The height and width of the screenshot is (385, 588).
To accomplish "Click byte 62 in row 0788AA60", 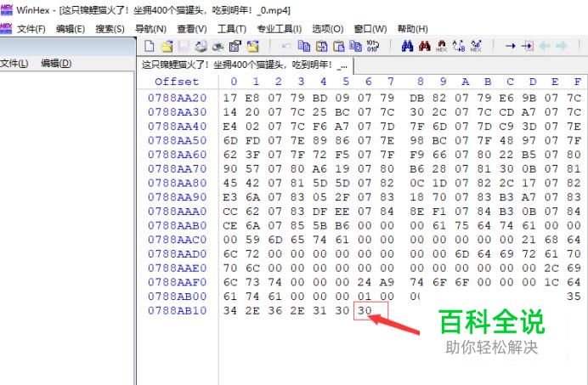I will tap(230, 155).
